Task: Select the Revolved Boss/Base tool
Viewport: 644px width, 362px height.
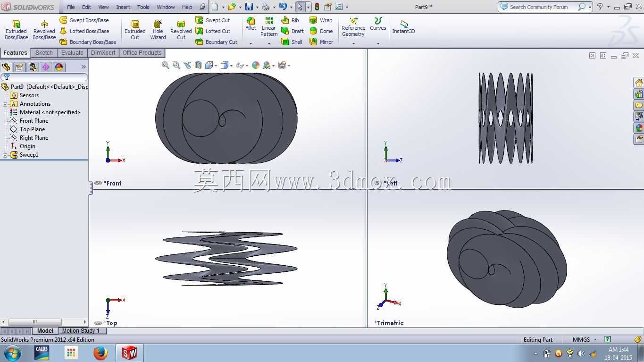Action: pos(44,30)
